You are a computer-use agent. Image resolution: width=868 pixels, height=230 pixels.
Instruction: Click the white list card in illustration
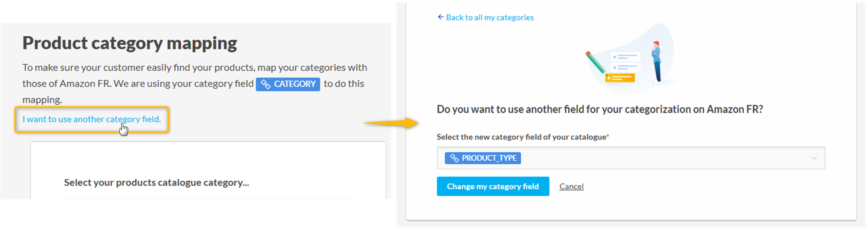[x=625, y=62]
